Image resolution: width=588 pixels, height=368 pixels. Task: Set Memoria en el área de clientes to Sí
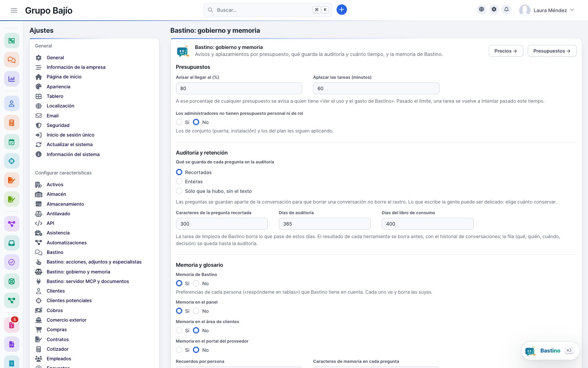179,330
